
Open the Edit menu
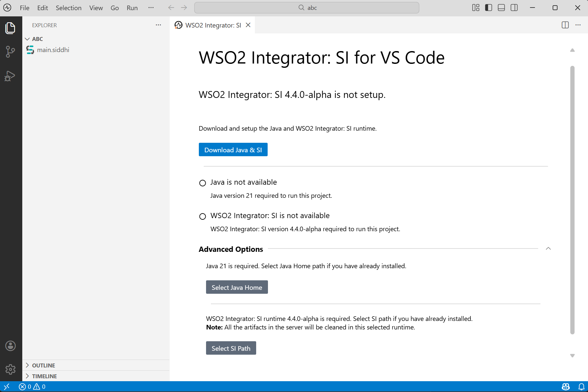pyautogui.click(x=43, y=8)
